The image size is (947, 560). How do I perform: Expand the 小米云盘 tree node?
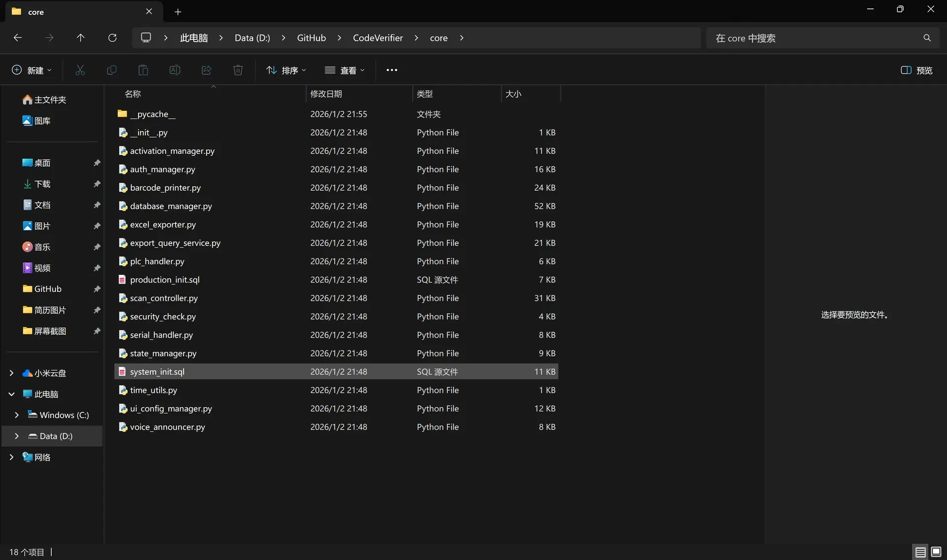click(11, 373)
